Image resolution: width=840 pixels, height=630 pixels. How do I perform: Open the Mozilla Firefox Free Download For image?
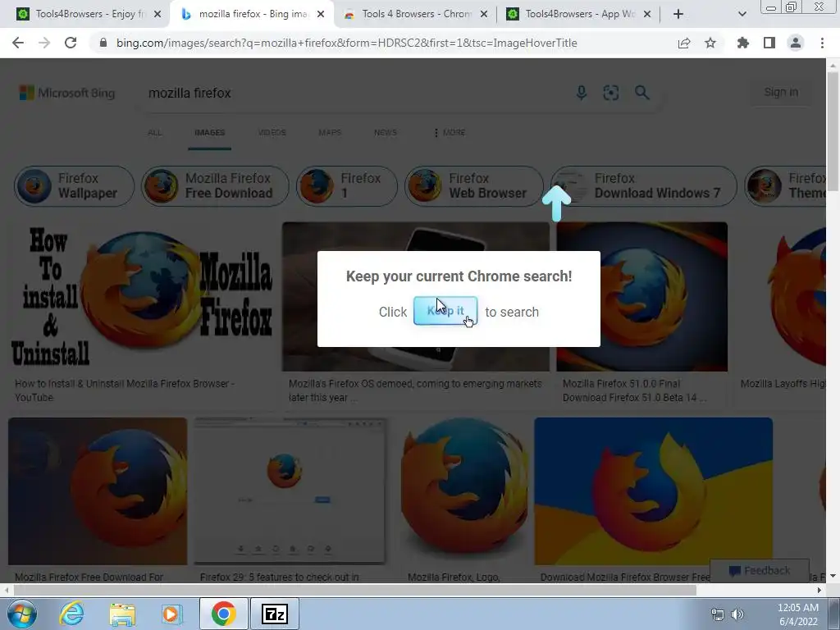coord(98,491)
